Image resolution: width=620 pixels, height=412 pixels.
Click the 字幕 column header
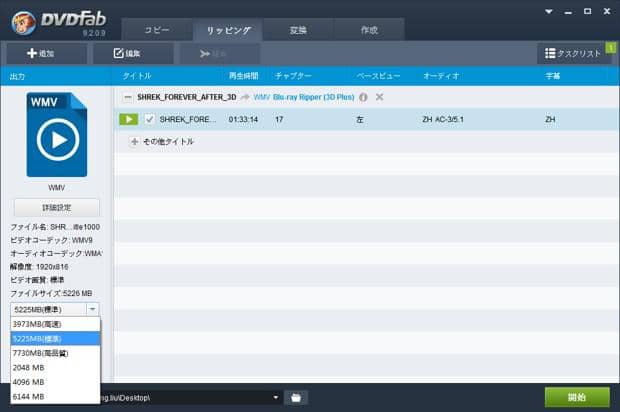tap(552, 76)
